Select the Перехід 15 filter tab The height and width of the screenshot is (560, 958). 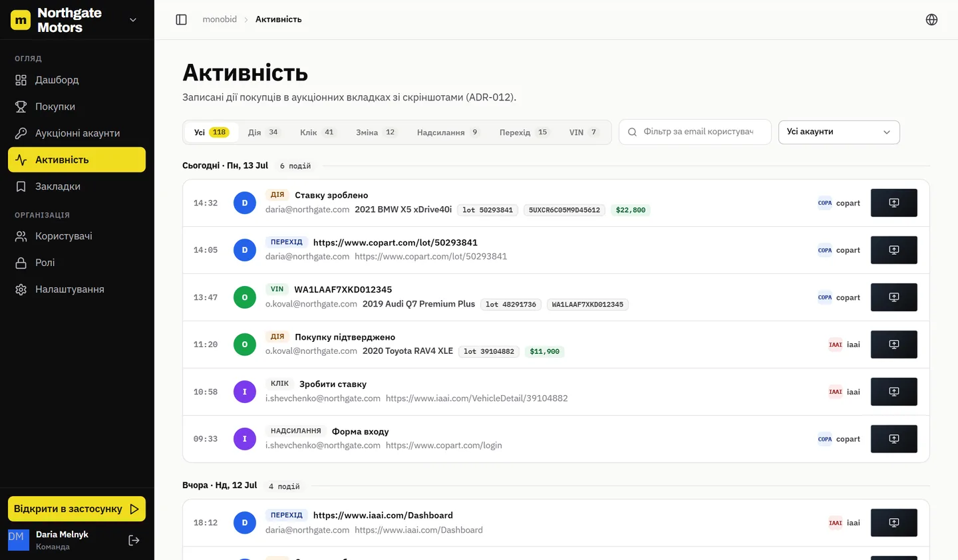524,132
